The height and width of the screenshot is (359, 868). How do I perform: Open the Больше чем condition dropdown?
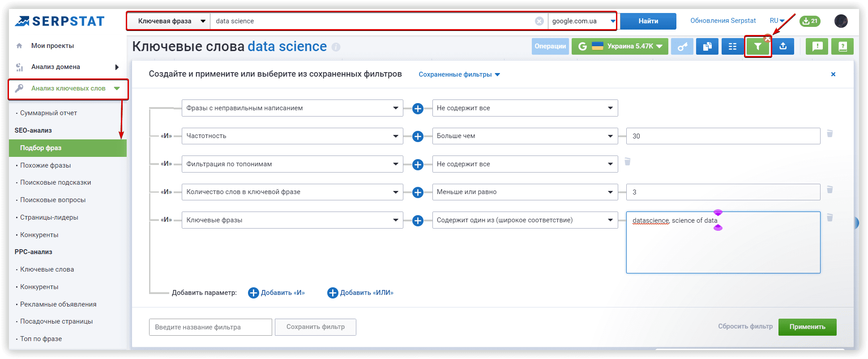click(525, 136)
